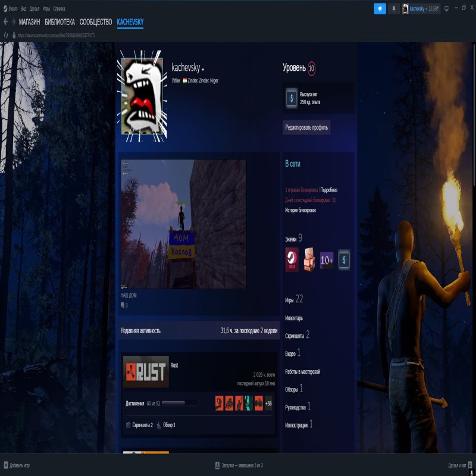
Task: Open the НАШ ДОМ screenshot thumbnail
Action: click(183, 224)
